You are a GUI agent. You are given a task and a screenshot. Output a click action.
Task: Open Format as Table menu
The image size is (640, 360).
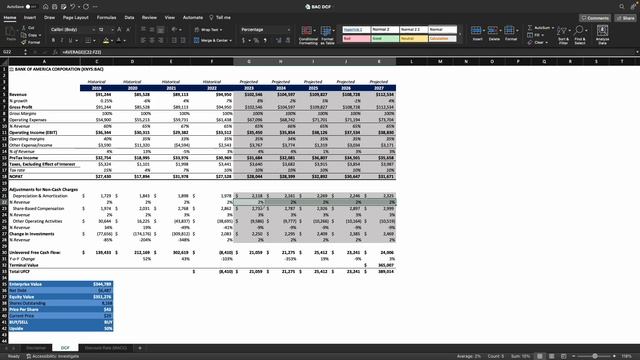click(x=327, y=35)
